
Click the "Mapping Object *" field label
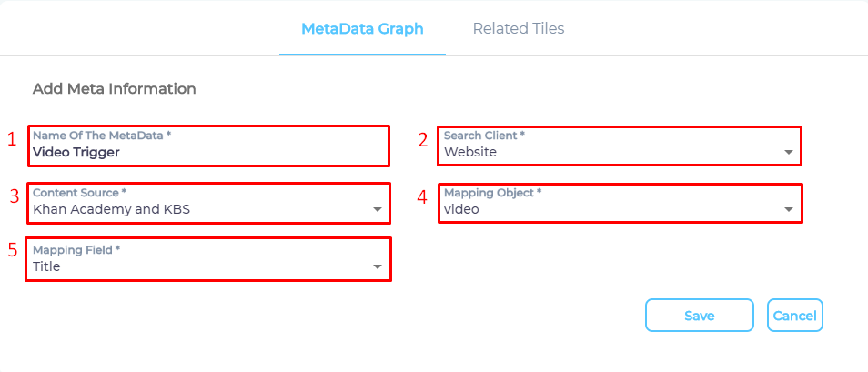pos(493,193)
